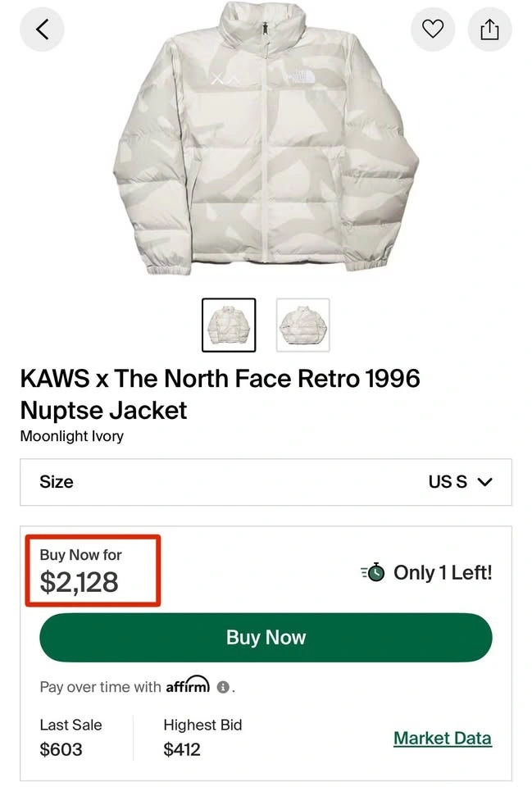
Task: Favorite the jacket with the heart icon
Action: click(432, 30)
